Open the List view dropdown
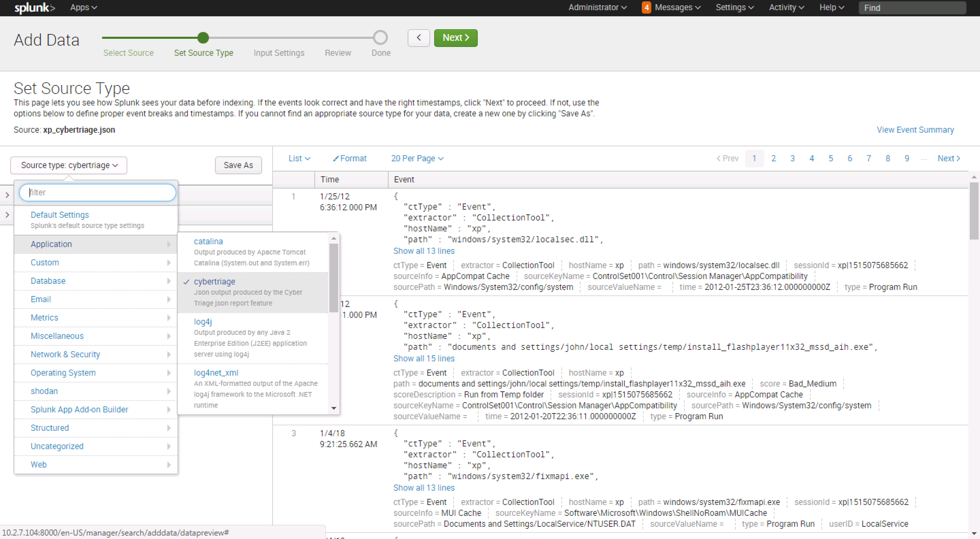The image size is (980, 539). click(x=299, y=158)
